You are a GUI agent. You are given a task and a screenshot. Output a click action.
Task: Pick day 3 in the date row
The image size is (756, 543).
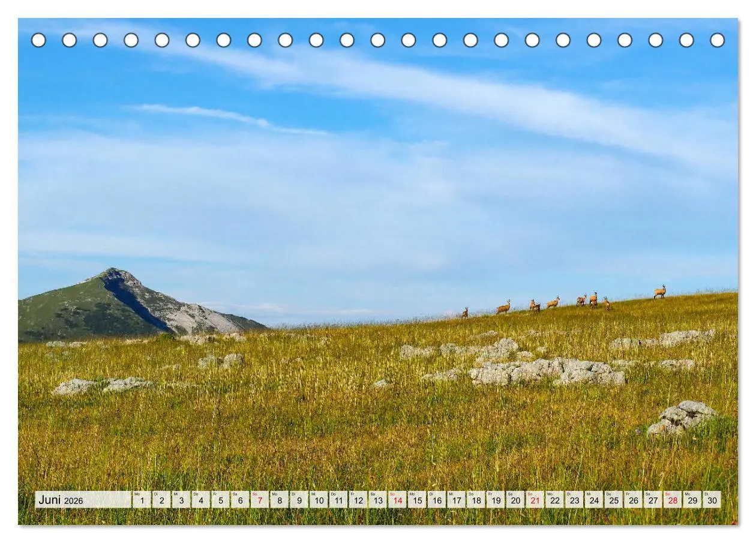(181, 500)
